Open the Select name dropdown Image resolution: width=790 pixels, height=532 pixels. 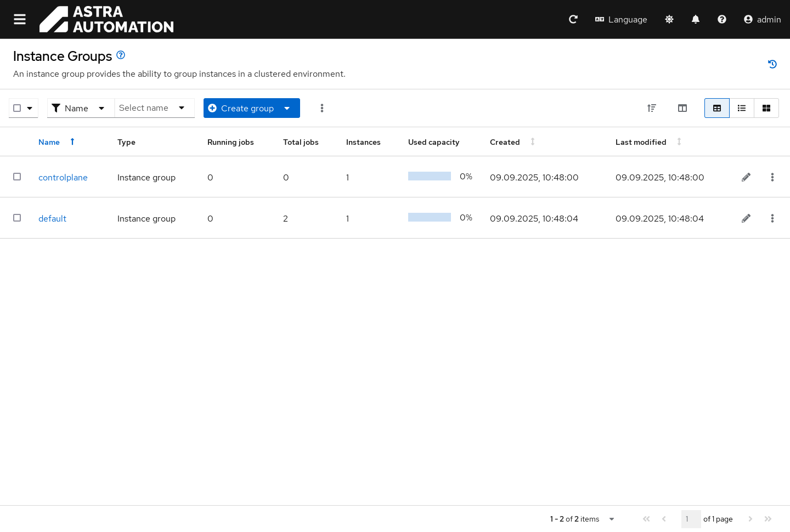point(154,108)
